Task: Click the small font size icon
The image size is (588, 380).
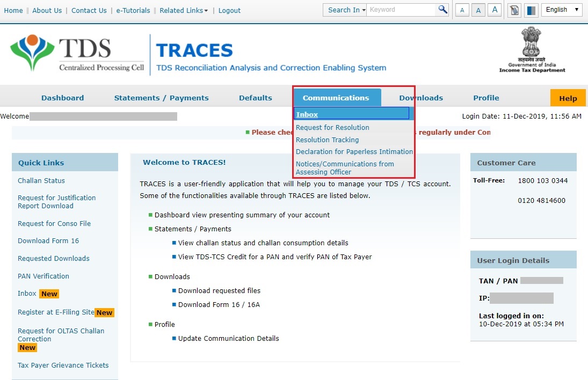Action: [x=462, y=10]
